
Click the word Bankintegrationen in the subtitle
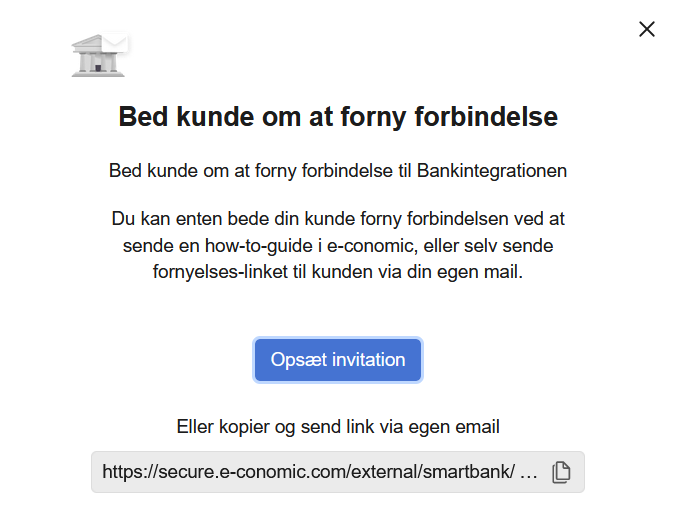(492, 171)
